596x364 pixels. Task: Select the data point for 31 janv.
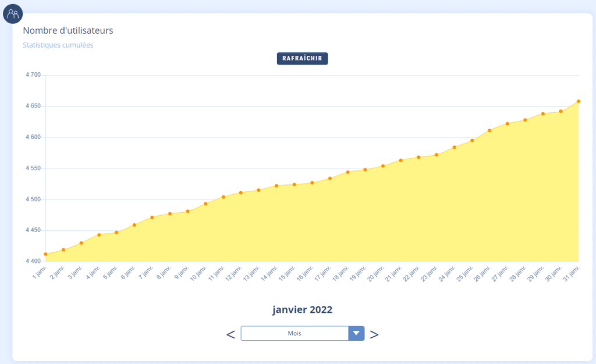[579, 101]
